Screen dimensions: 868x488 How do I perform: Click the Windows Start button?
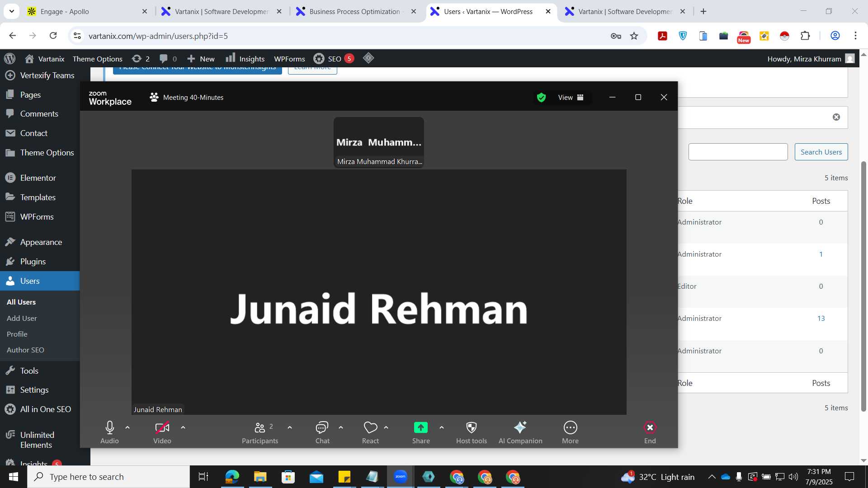pos(14,477)
